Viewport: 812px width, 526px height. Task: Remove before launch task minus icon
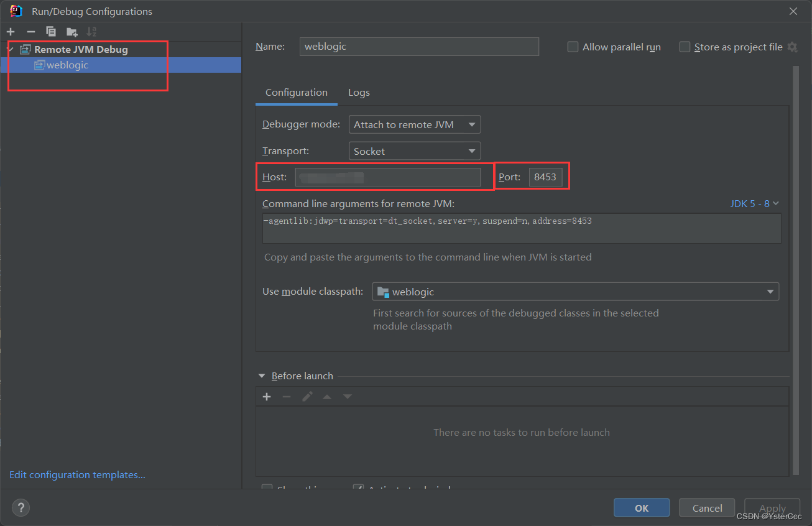click(x=287, y=397)
